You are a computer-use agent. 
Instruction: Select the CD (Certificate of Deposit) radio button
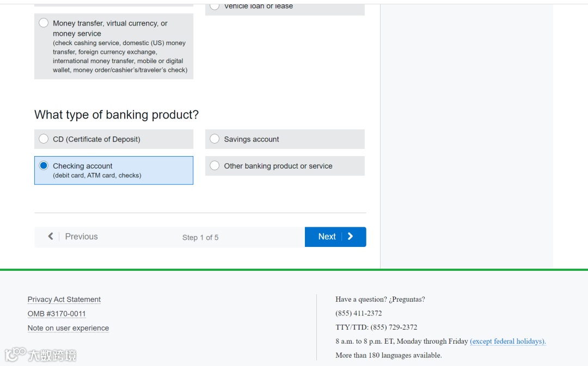[44, 139]
